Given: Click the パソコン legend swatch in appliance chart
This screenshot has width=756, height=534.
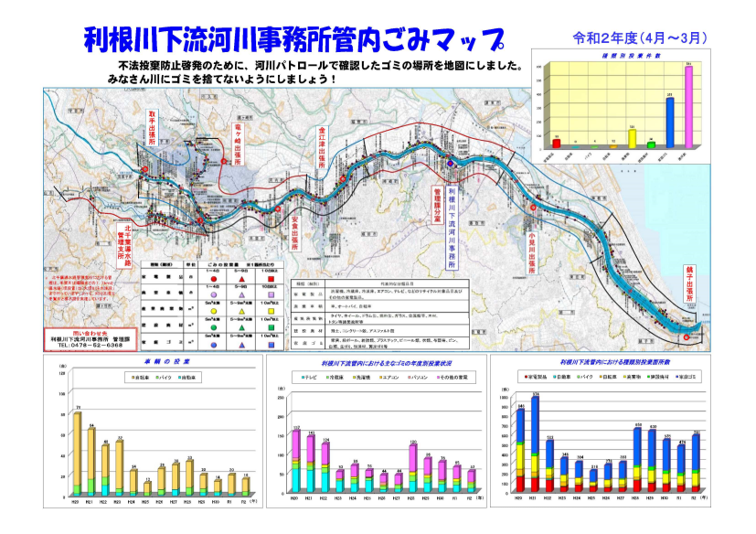Looking at the screenshot, I should click(410, 378).
